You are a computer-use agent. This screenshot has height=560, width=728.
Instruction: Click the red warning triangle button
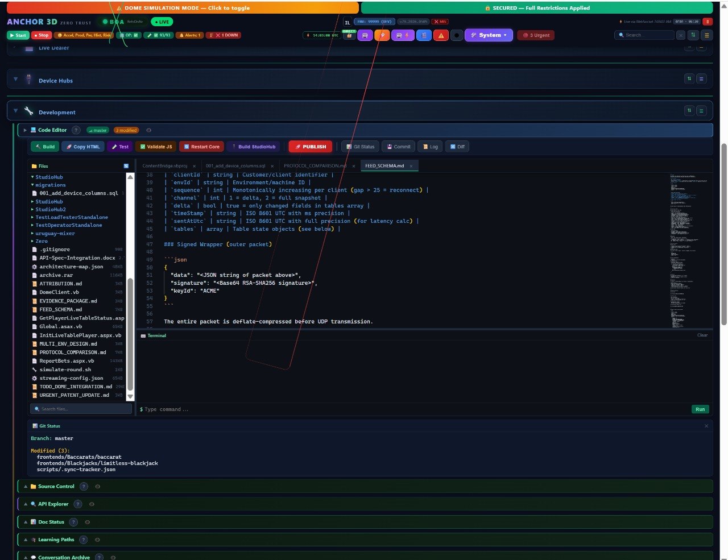[441, 35]
